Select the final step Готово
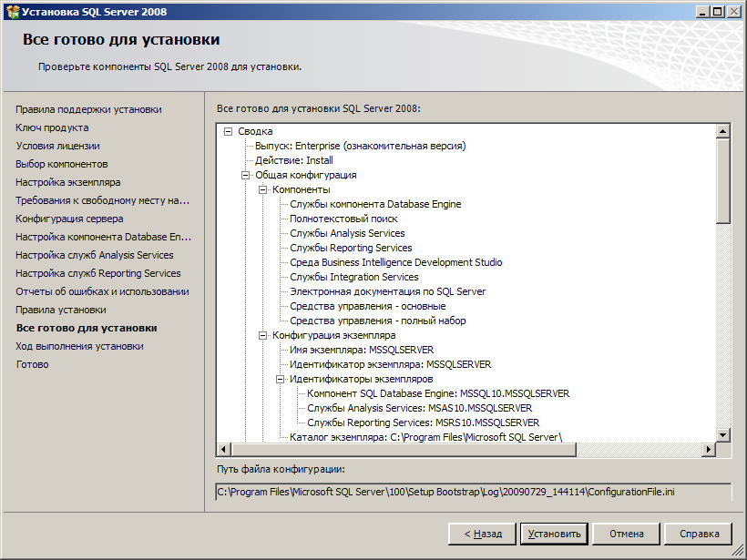747x560 pixels. 33,364
